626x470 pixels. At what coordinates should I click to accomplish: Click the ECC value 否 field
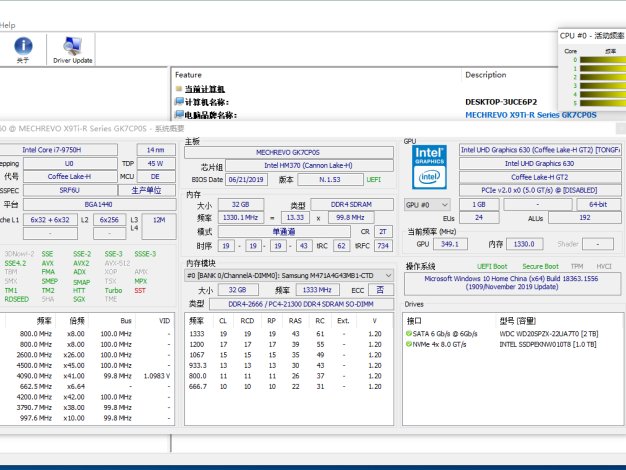click(380, 290)
